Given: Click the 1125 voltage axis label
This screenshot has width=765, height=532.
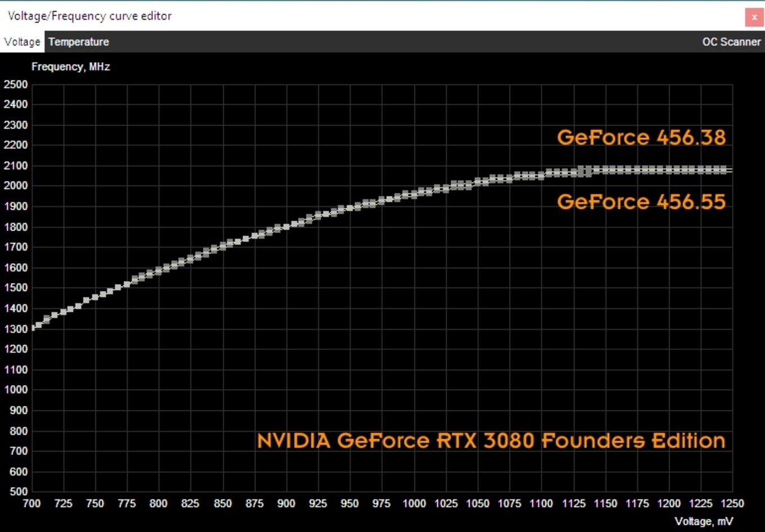Looking at the screenshot, I should (x=574, y=503).
